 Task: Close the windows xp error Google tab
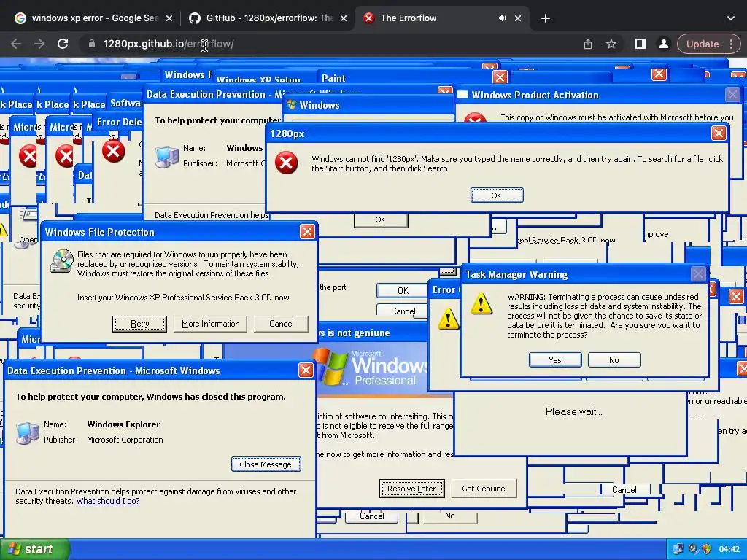(x=169, y=18)
